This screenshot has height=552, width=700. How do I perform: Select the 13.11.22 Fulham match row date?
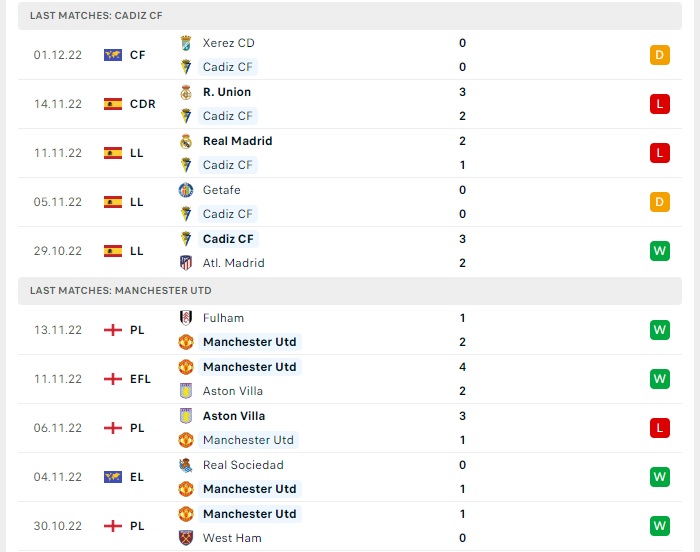(58, 330)
